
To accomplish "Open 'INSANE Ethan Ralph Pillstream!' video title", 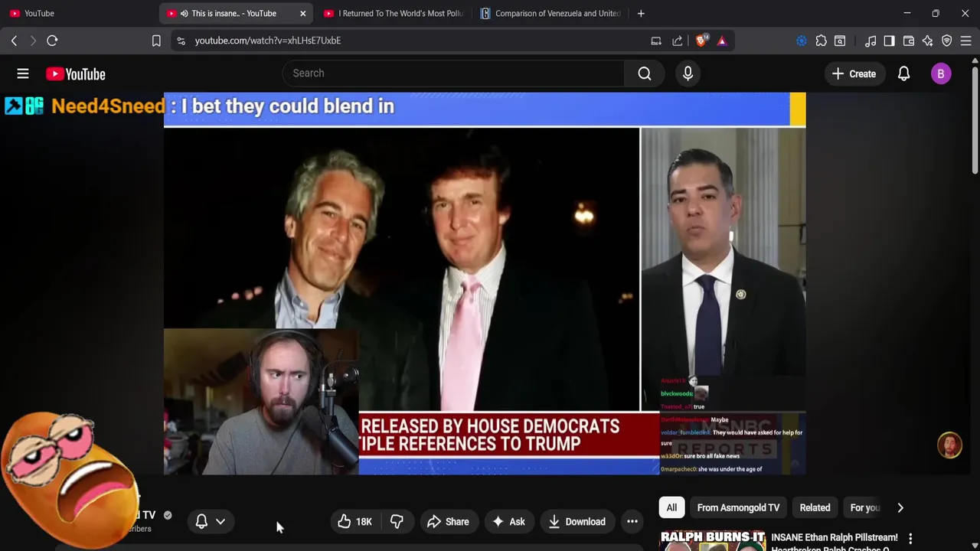I will 835,538.
